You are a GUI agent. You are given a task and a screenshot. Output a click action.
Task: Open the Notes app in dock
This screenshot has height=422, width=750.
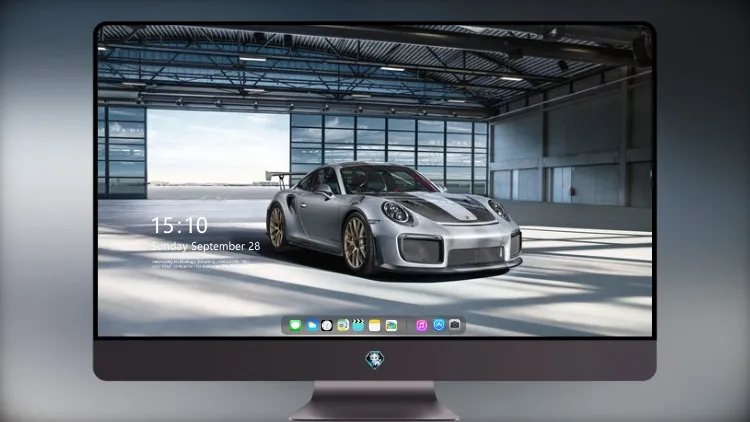click(375, 325)
